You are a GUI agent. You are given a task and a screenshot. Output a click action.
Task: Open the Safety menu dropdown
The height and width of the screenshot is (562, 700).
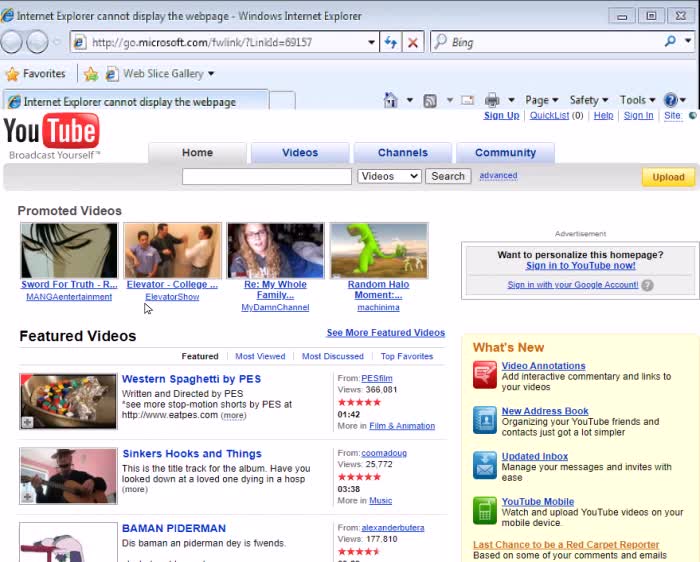tap(589, 100)
